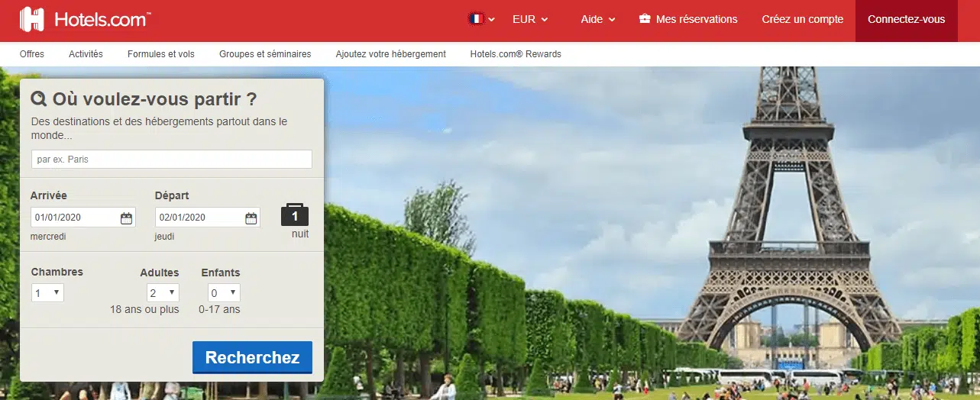This screenshot has width=980, height=400.
Task: Click the '0-17 ans' text
Action: 219,309
